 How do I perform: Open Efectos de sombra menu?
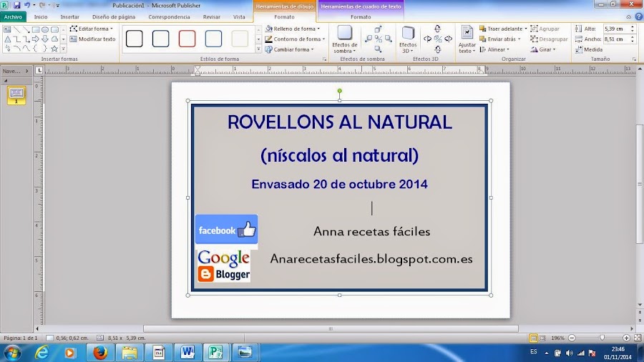pyautogui.click(x=344, y=39)
